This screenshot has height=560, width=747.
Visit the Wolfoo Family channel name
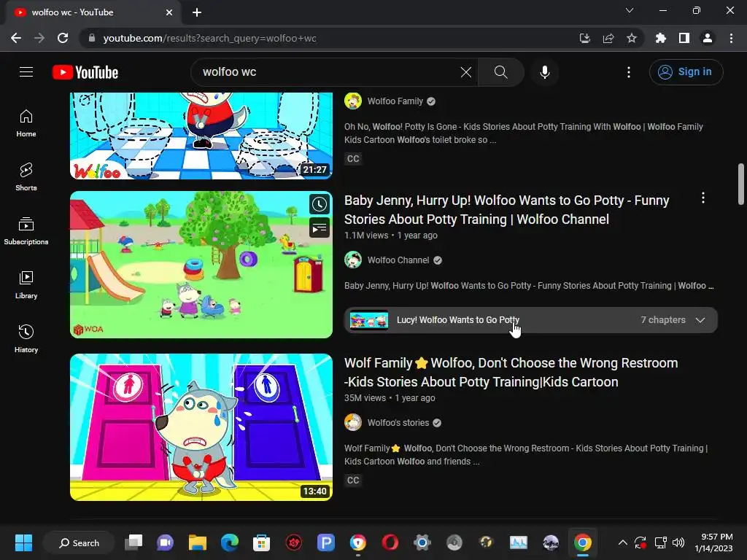[395, 101]
